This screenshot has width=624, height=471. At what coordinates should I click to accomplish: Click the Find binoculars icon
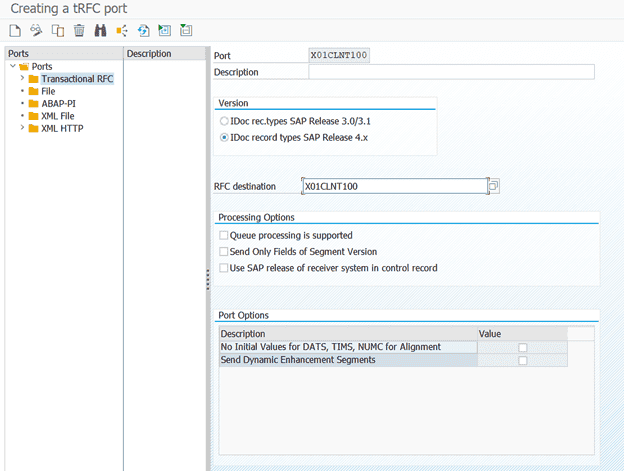tap(100, 31)
